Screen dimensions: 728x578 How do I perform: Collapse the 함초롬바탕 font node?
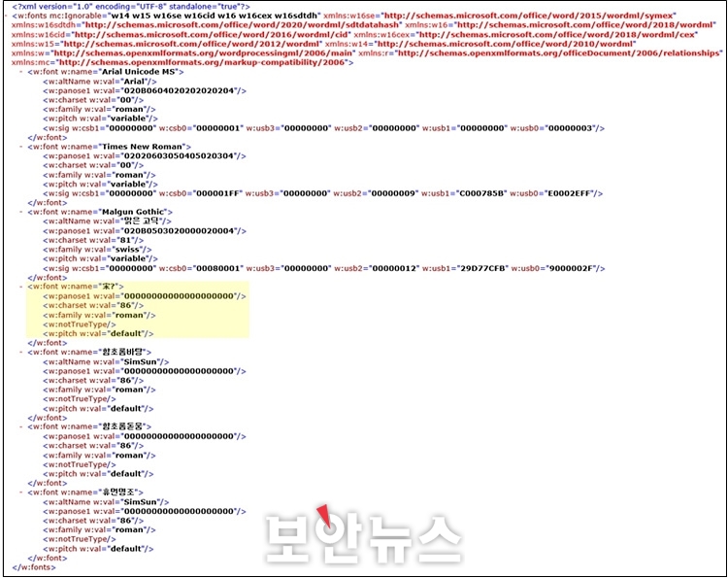click(x=22, y=351)
